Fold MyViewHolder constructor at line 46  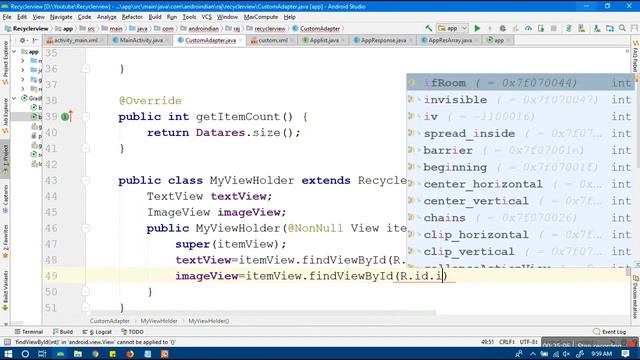(85, 228)
